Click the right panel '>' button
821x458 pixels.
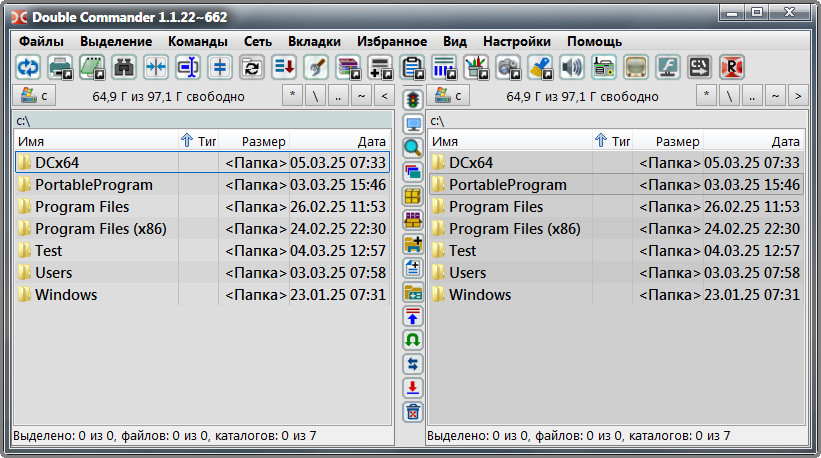(x=798, y=96)
